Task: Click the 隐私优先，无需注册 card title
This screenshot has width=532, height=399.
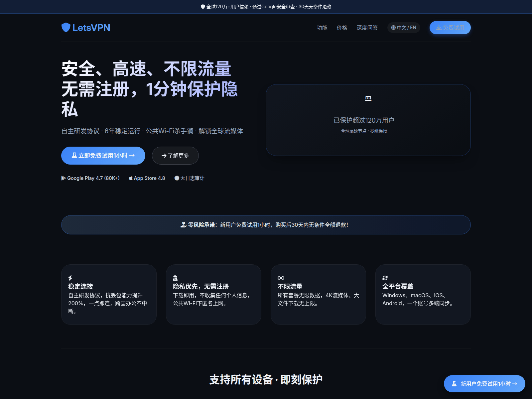Action: [x=201, y=286]
